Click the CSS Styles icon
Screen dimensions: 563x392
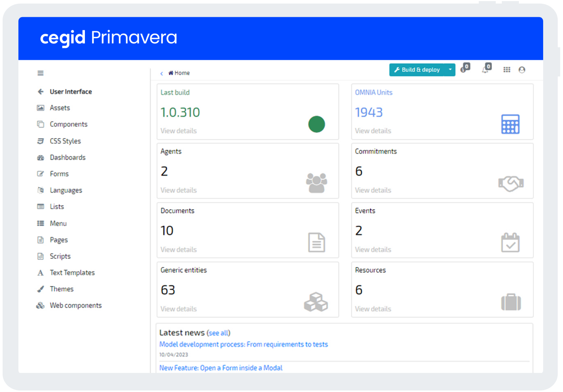point(40,141)
